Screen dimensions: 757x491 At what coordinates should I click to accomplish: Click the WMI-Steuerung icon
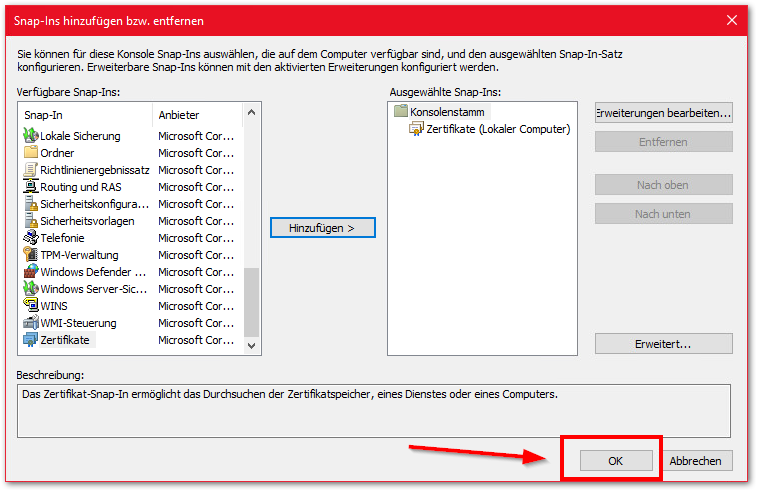[x=30, y=323]
